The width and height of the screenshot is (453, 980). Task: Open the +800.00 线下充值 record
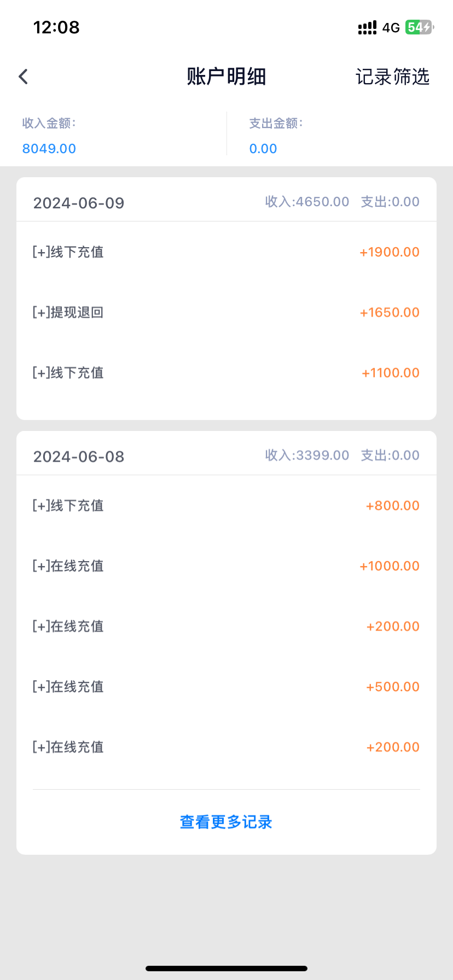226,506
